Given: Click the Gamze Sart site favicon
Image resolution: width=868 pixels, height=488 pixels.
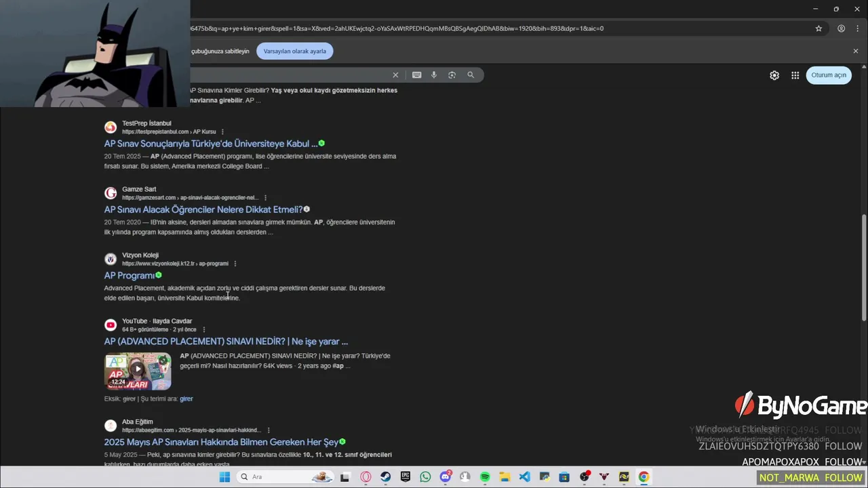Looking at the screenshot, I should 111,193.
